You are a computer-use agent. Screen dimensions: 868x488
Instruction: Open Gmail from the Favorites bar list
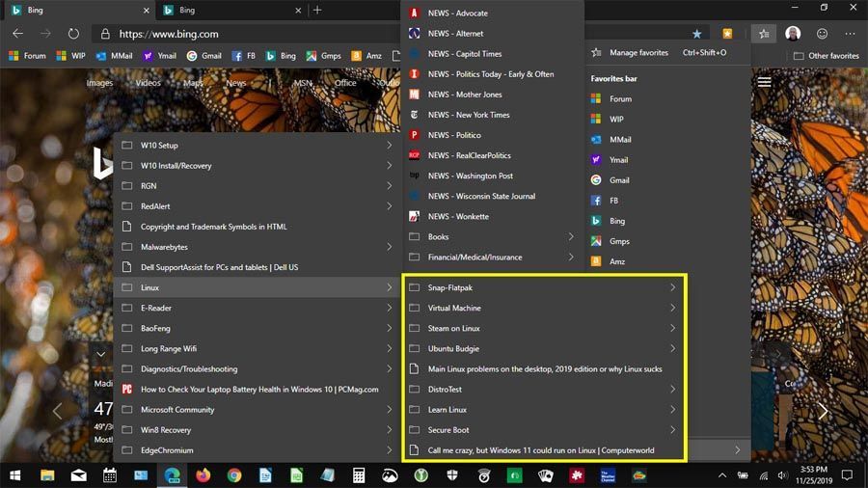click(x=668, y=180)
